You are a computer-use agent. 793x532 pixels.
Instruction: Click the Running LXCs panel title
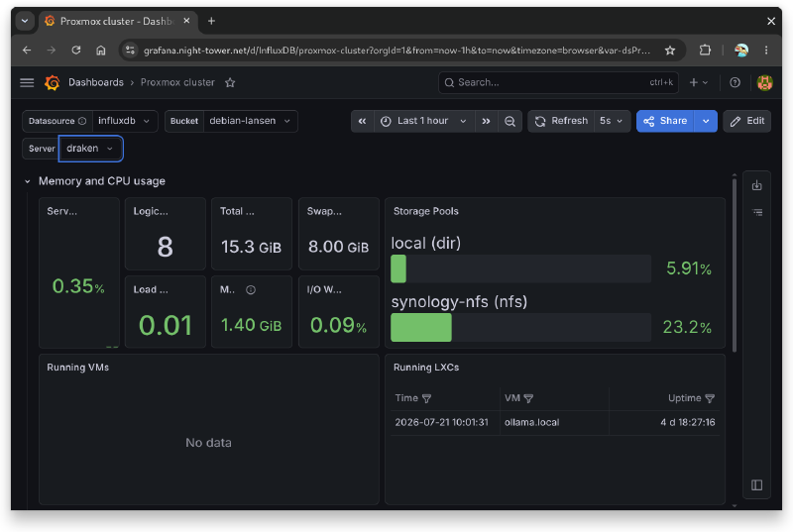[x=426, y=368]
